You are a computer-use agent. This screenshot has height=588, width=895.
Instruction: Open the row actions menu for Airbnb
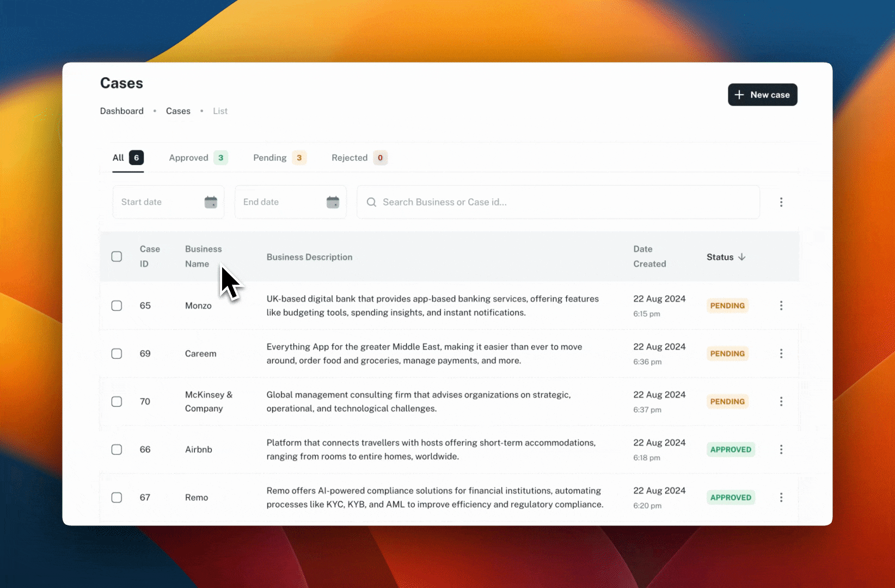[781, 449]
